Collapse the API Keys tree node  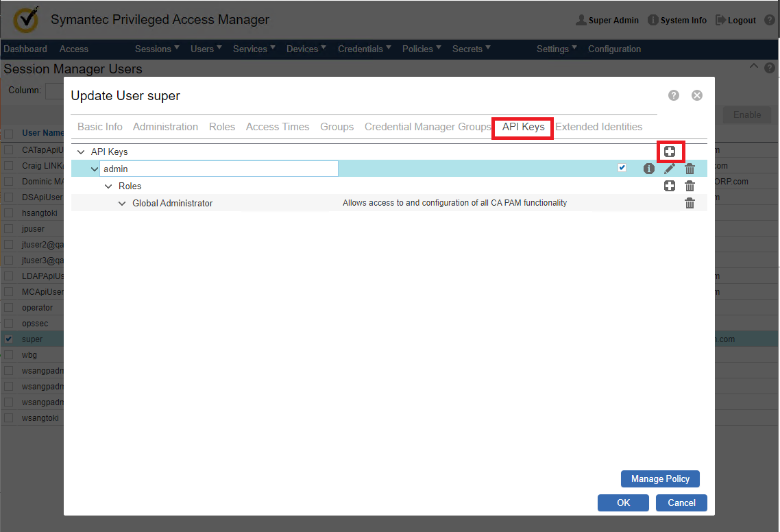(81, 152)
